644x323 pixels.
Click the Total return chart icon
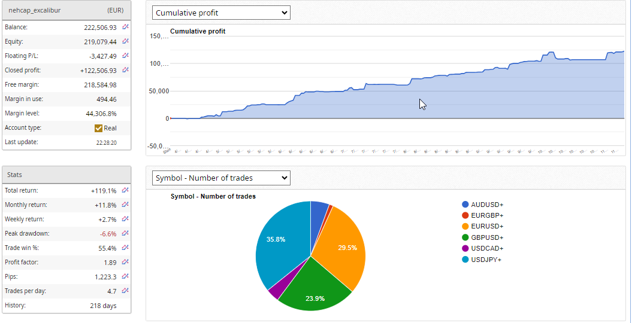pyautogui.click(x=125, y=190)
